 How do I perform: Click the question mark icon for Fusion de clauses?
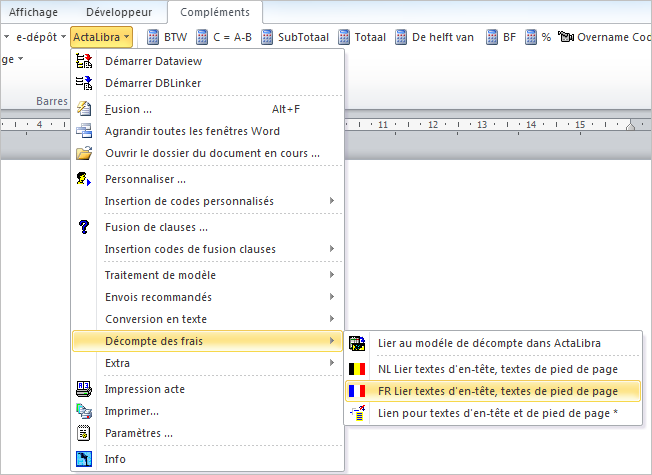tap(84, 227)
